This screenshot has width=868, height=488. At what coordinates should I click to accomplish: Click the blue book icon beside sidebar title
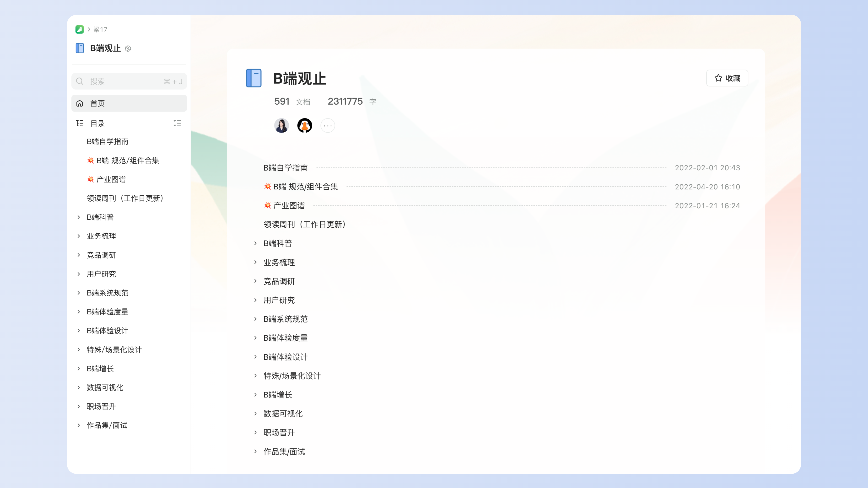[x=80, y=48]
